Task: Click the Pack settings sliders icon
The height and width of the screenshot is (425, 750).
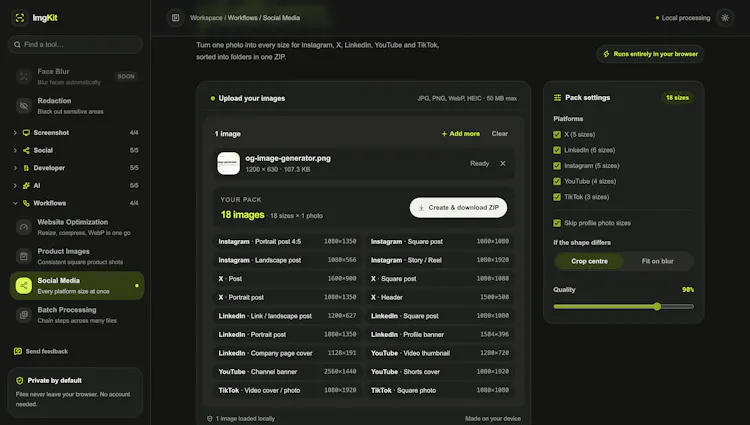Action: point(557,98)
